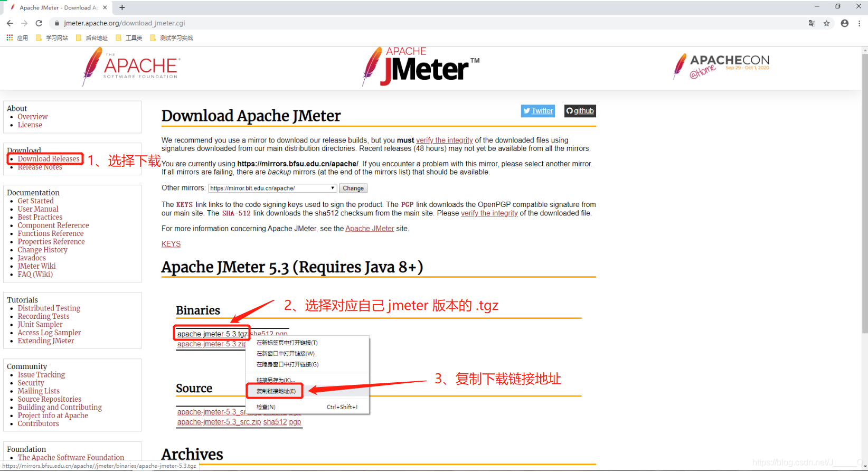The width and height of the screenshot is (868, 472).
Task: Open sha512 link for src.zip
Action: coord(275,422)
